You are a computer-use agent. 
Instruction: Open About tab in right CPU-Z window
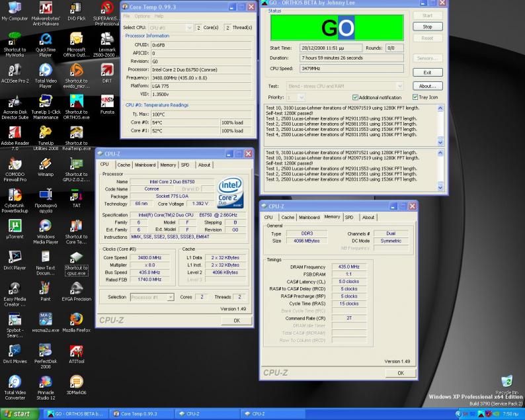(368, 218)
